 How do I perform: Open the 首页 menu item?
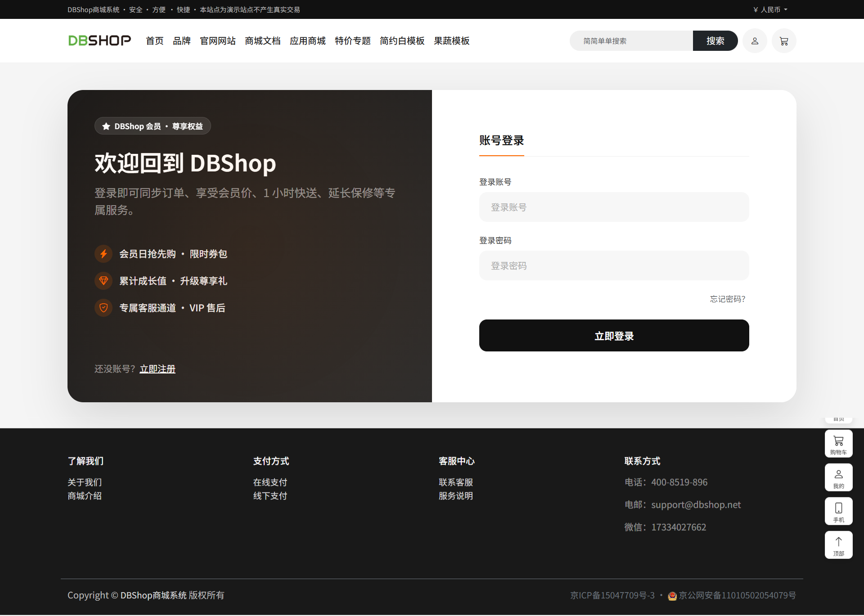(155, 41)
